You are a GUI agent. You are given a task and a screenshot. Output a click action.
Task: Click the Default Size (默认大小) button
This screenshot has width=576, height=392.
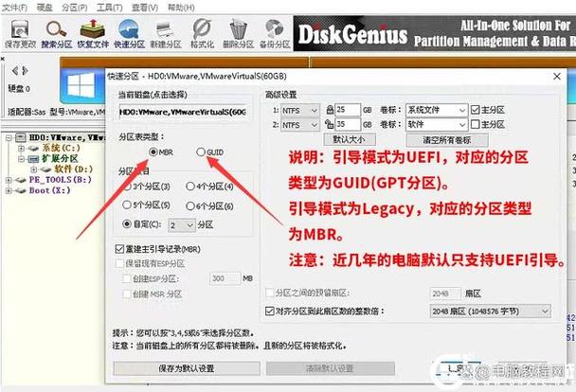pos(350,140)
